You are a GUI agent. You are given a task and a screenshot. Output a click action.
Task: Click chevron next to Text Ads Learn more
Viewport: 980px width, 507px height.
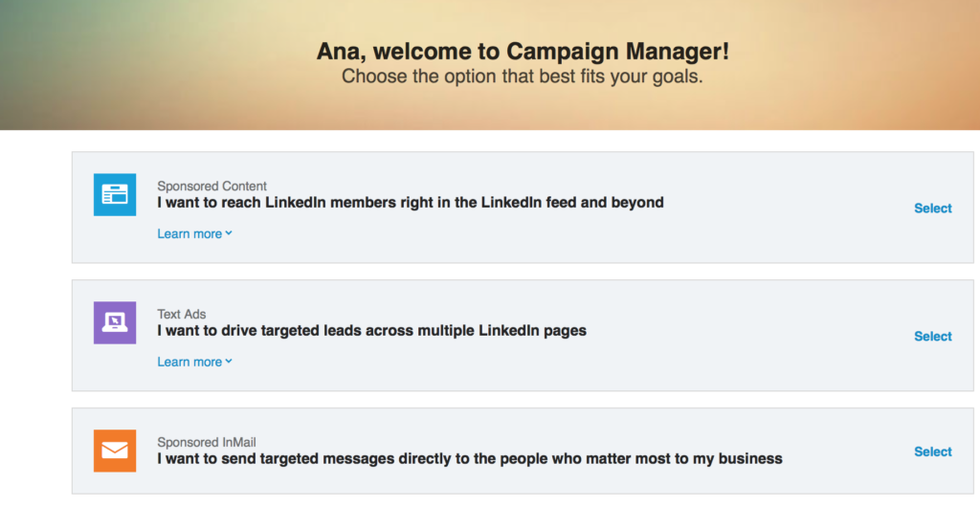pyautogui.click(x=229, y=361)
